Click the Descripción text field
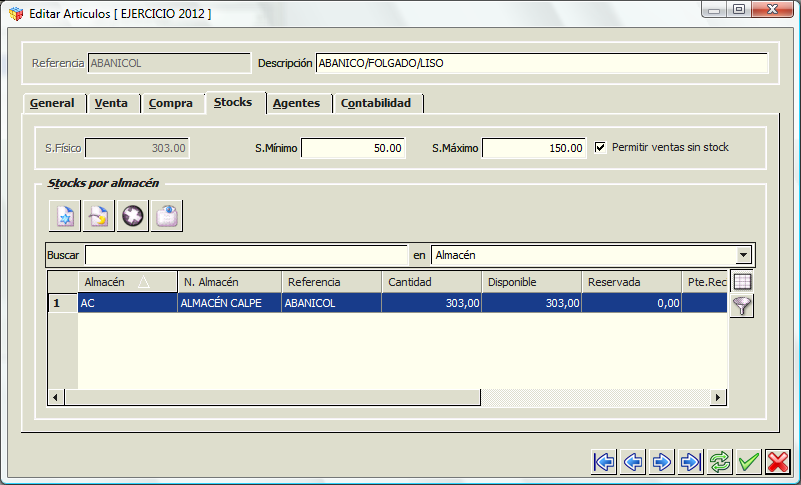Image resolution: width=801 pixels, height=485 pixels. [542, 63]
